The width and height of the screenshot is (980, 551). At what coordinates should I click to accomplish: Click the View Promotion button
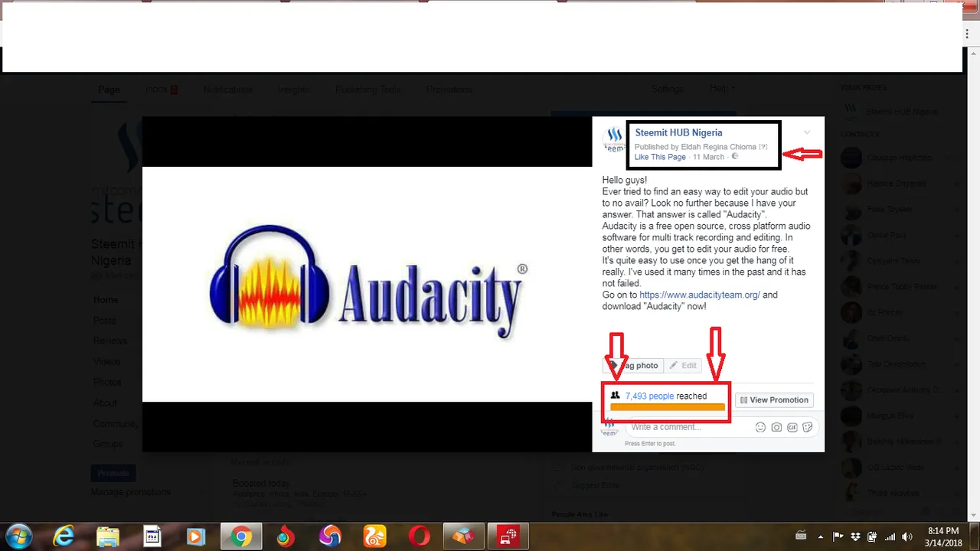[x=774, y=400]
